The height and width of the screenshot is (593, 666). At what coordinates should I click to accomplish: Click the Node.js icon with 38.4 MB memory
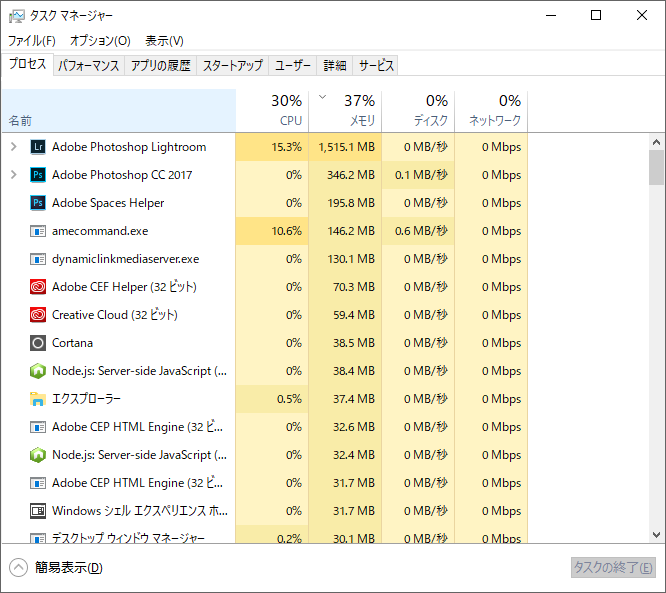(x=38, y=371)
